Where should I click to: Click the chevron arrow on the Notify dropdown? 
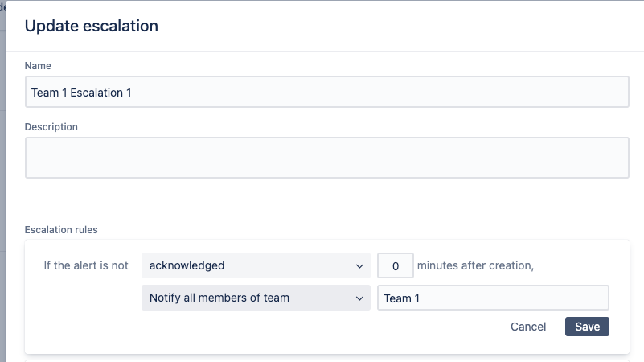tap(359, 298)
